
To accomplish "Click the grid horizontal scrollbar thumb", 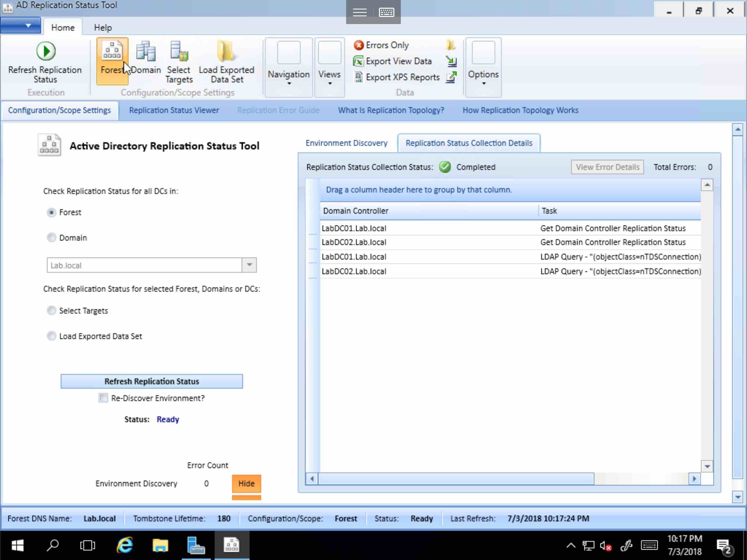I will [456, 479].
